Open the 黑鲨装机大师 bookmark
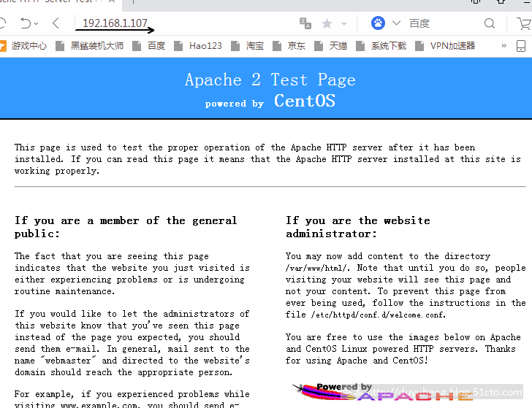532x408 pixels. (x=97, y=46)
